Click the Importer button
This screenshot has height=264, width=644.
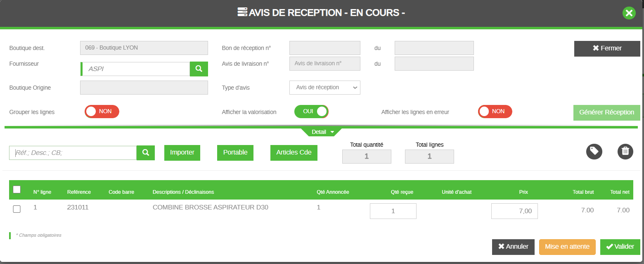(182, 153)
